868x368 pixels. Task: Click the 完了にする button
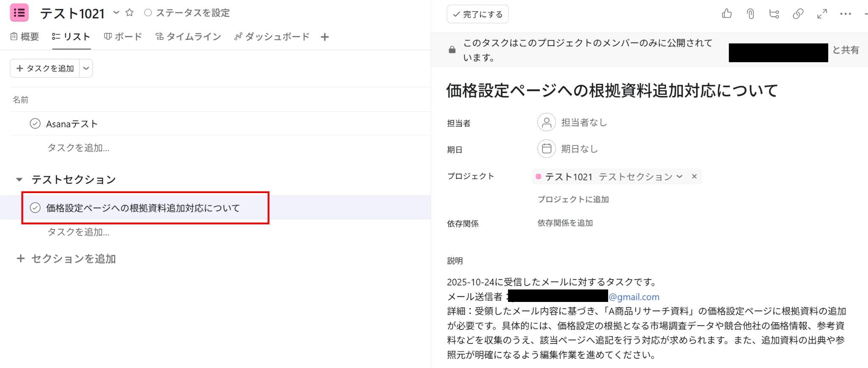[x=478, y=14]
